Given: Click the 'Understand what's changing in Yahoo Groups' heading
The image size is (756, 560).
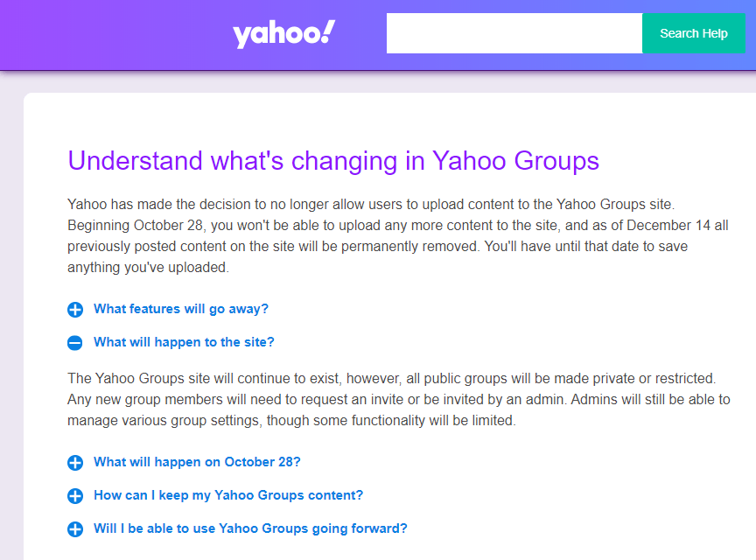Looking at the screenshot, I should tap(333, 161).
